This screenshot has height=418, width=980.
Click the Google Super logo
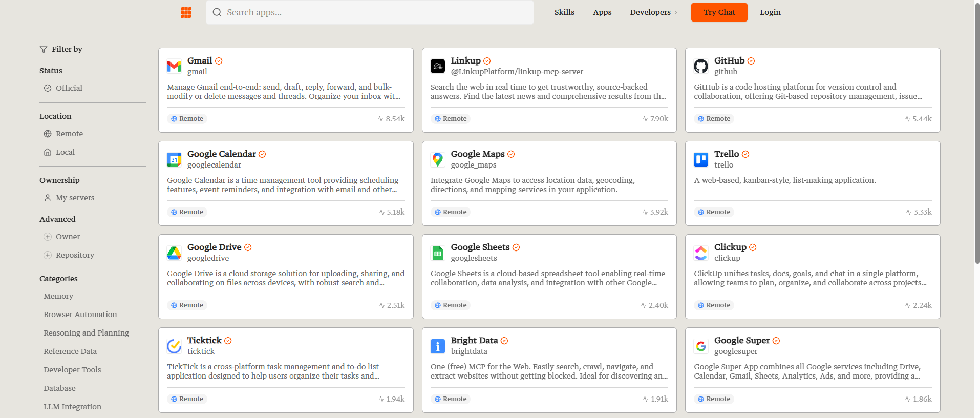coord(701,346)
